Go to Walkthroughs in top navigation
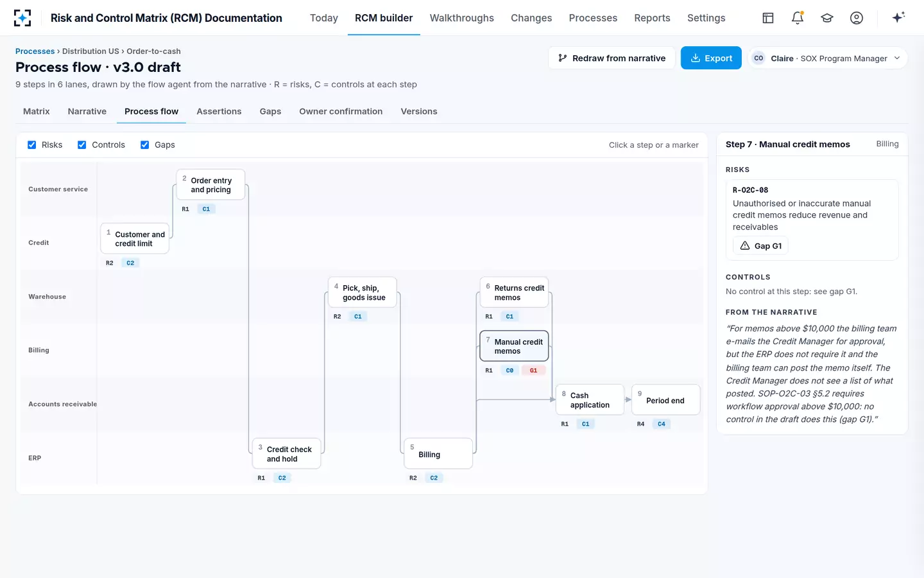924x578 pixels. point(462,18)
